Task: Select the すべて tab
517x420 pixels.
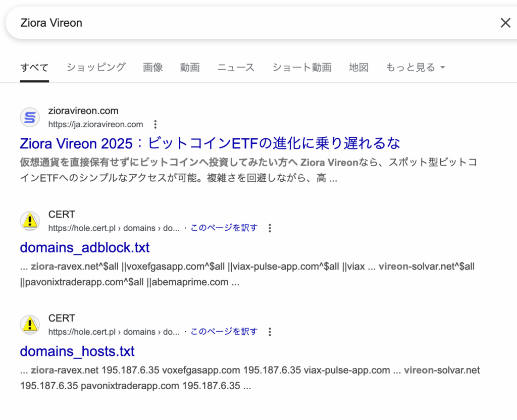Action: (34, 67)
